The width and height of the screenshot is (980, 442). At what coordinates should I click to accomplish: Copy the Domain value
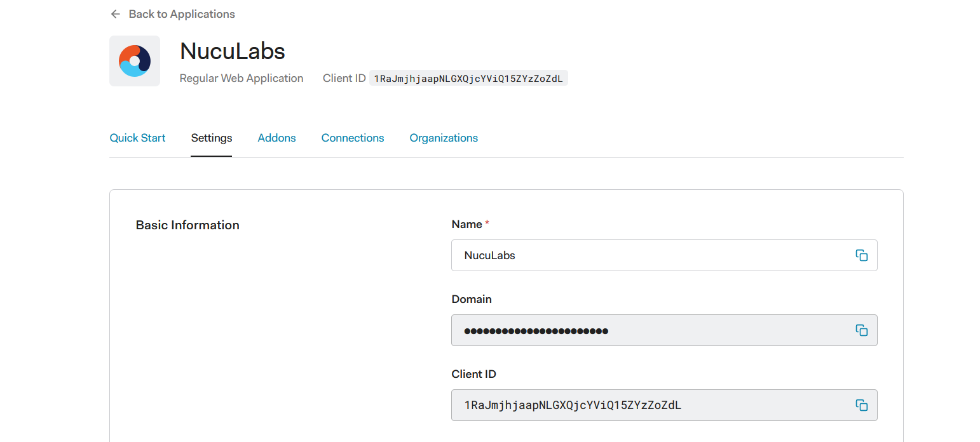pyautogui.click(x=861, y=330)
